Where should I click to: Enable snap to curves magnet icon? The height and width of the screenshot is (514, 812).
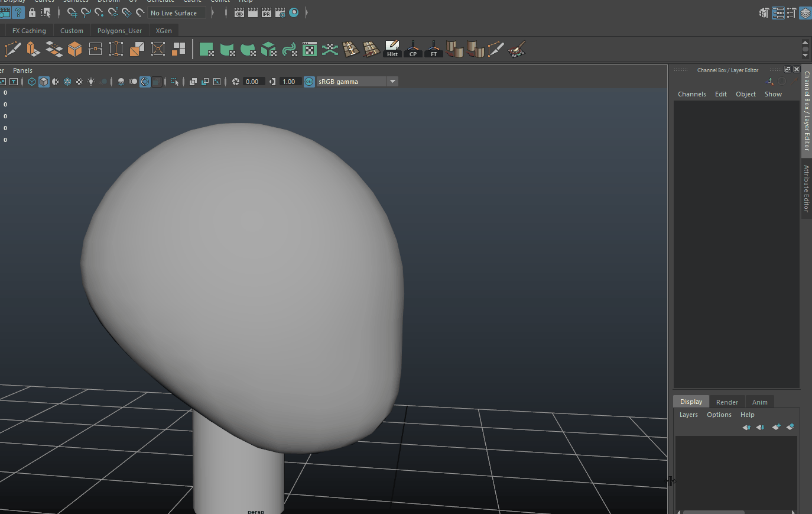coord(86,12)
